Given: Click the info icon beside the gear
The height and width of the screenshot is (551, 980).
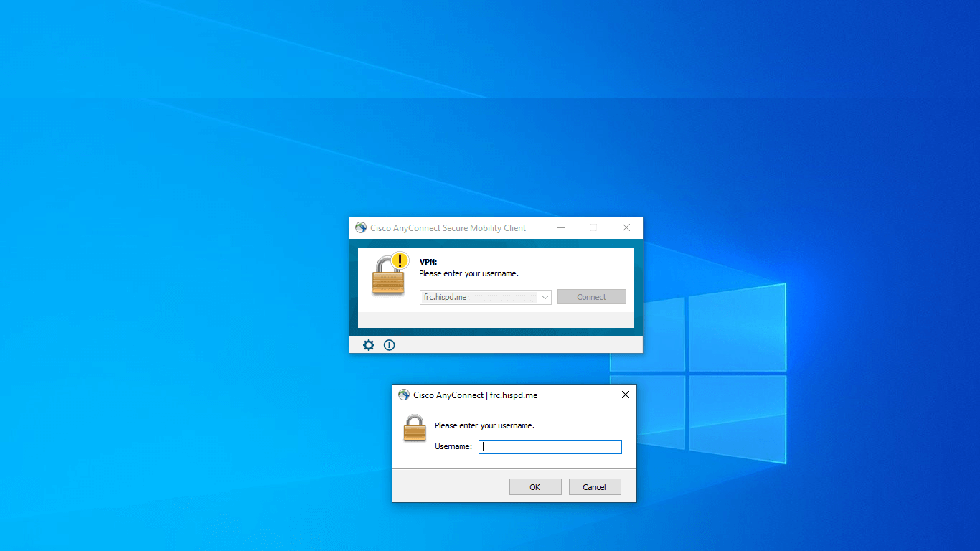Looking at the screenshot, I should point(390,345).
